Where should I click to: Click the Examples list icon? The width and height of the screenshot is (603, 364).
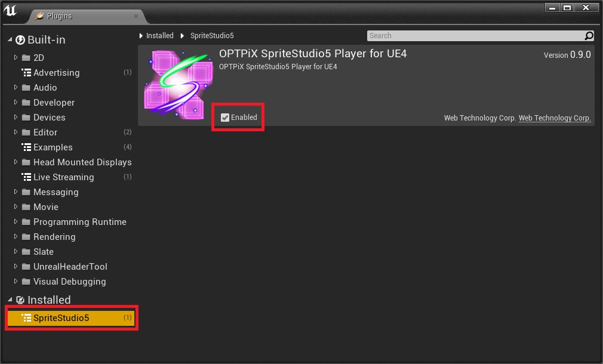[x=26, y=147]
